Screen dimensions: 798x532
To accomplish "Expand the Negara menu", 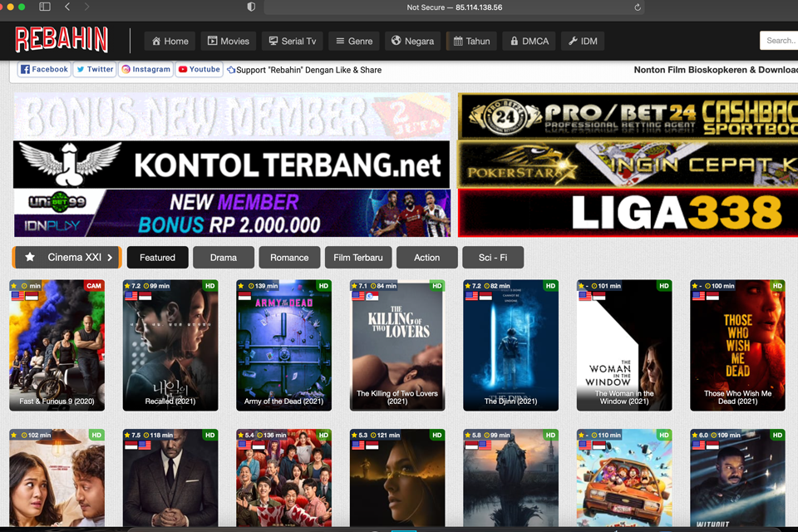I will [x=413, y=42].
